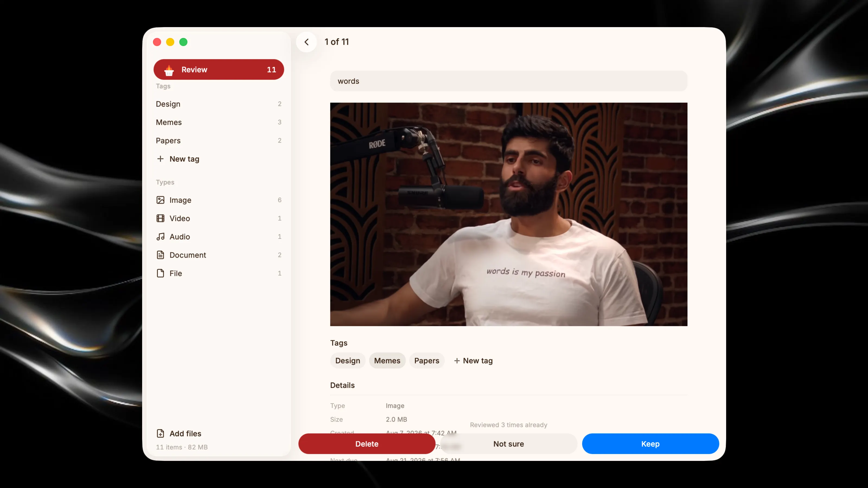The image size is (868, 488).
Task: Click the podcast meme image preview
Action: tap(509, 214)
